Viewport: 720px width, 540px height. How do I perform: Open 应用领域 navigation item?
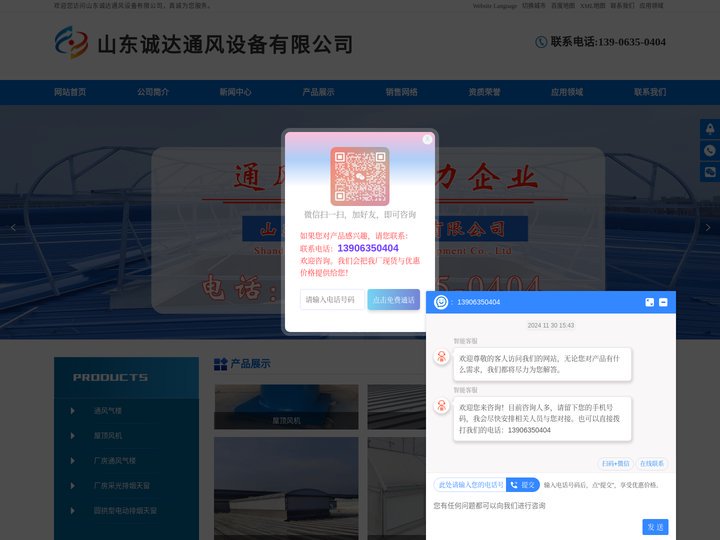pyautogui.click(x=567, y=92)
